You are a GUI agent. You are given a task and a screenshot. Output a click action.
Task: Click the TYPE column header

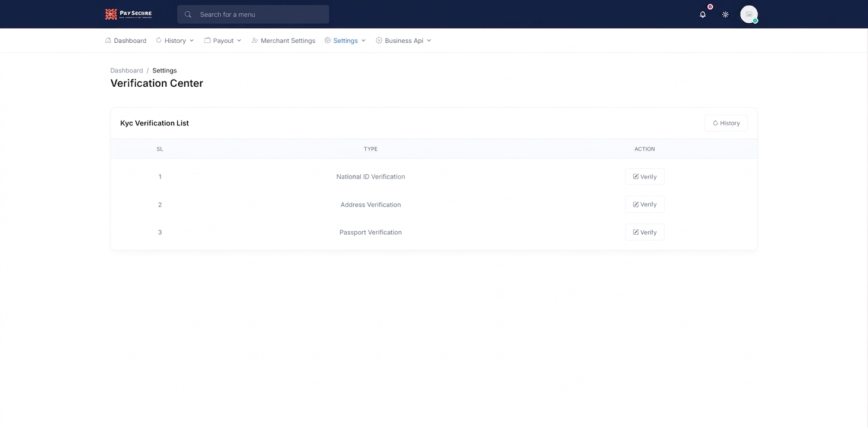click(371, 149)
